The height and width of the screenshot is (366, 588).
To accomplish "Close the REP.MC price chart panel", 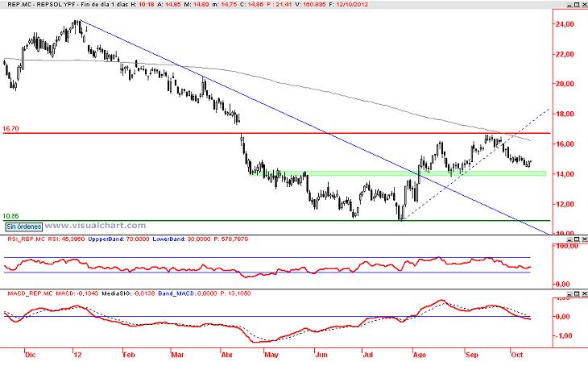I will pos(584,5).
